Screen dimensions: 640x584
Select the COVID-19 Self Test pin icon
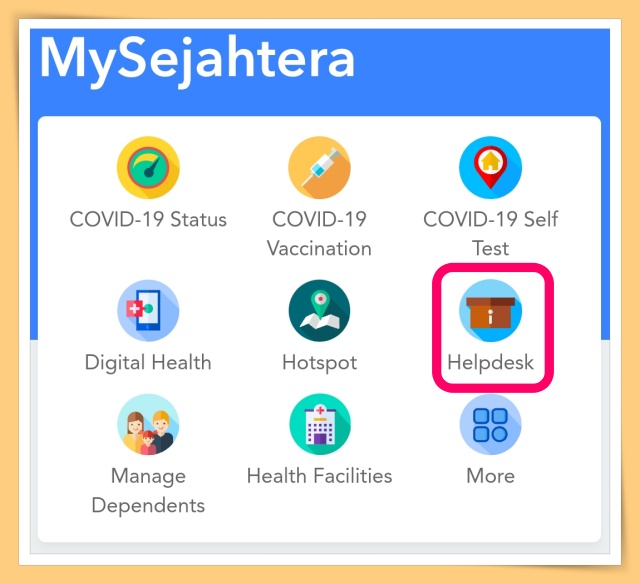(490, 168)
